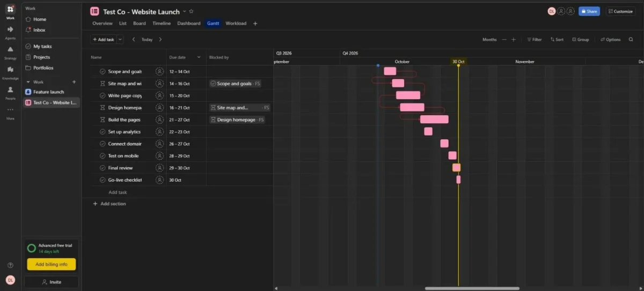The height and width of the screenshot is (291, 644).
Task: Go to next period with right arrow
Action: pyautogui.click(x=160, y=39)
